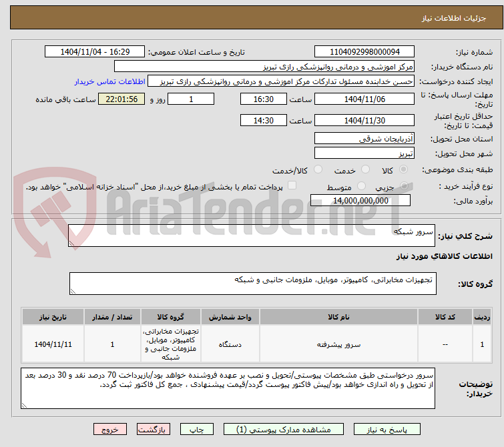Screen dimensions: 504x447
Task: Click the general description box resize handle
Action: [x=71, y=244]
